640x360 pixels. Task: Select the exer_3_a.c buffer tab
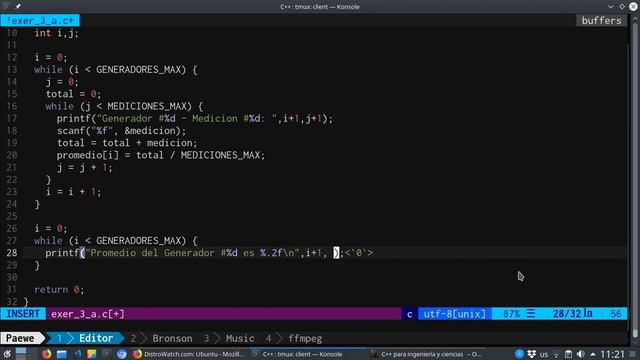pos(40,20)
